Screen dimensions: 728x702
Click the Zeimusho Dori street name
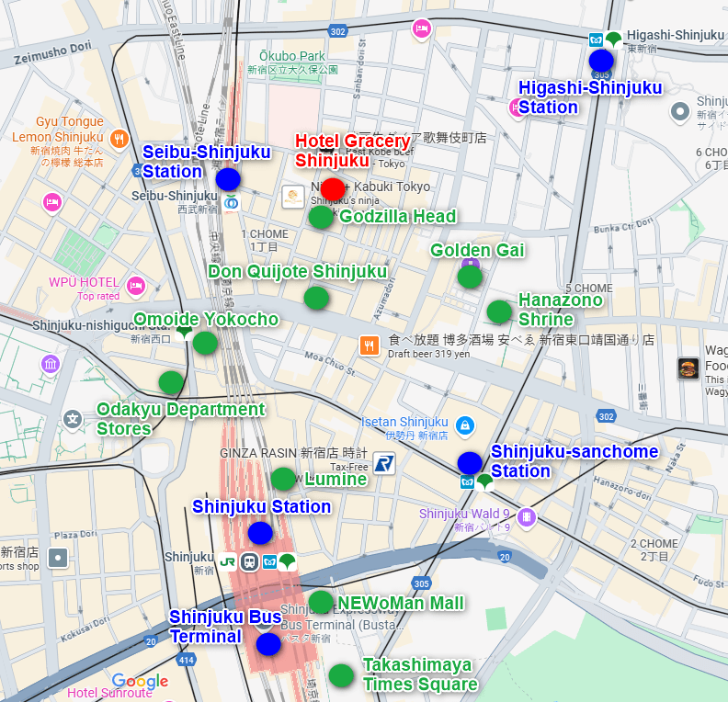click(52, 53)
